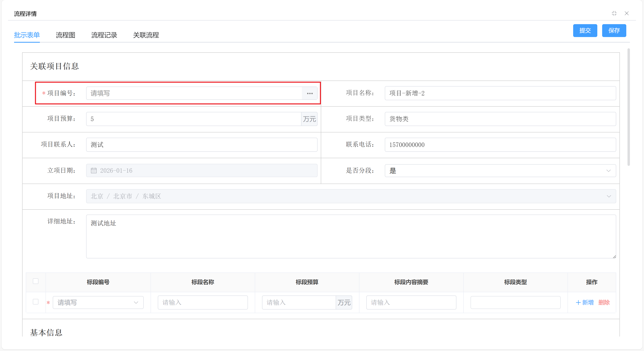Viewport: 644px width, 351px height.
Task: Click the 标段预算 input field
Action: [x=299, y=302]
